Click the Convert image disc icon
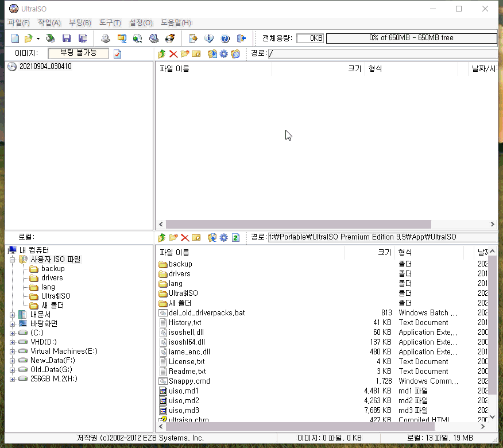 pos(138,38)
